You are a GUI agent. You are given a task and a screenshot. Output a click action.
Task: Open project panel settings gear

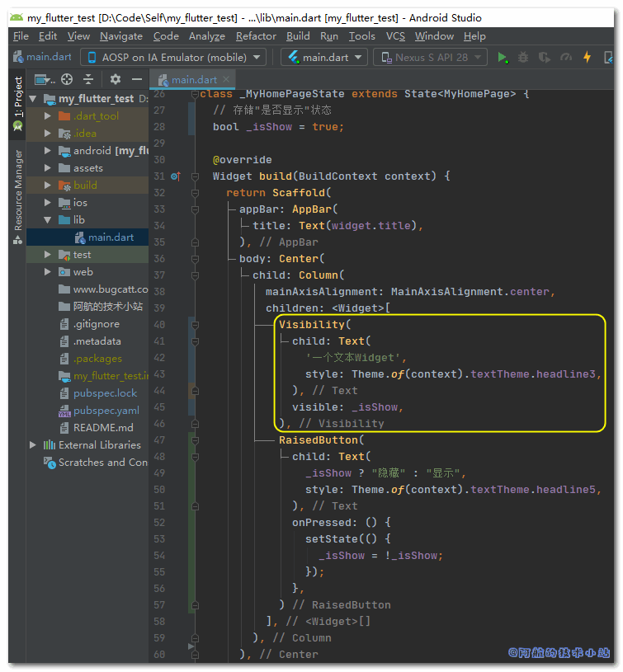click(x=116, y=79)
